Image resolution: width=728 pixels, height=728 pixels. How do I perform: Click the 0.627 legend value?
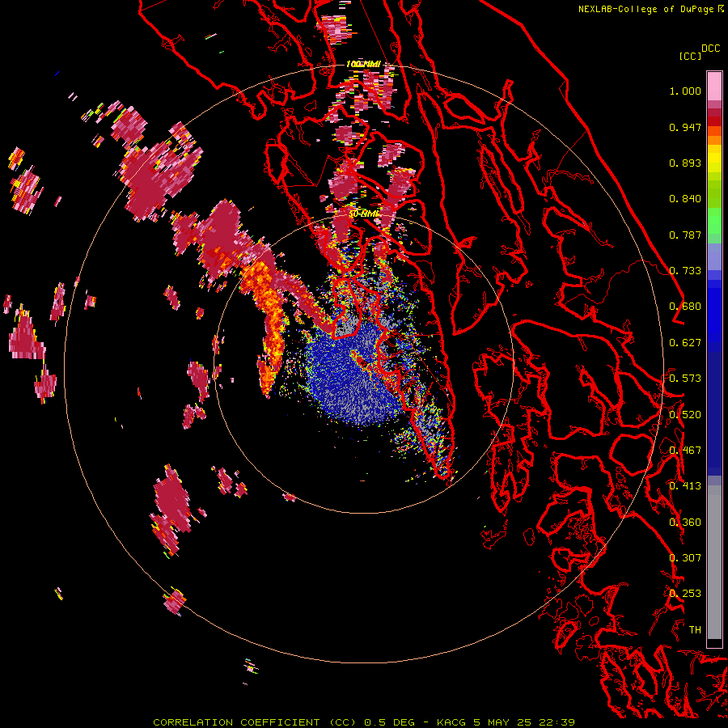(x=685, y=343)
